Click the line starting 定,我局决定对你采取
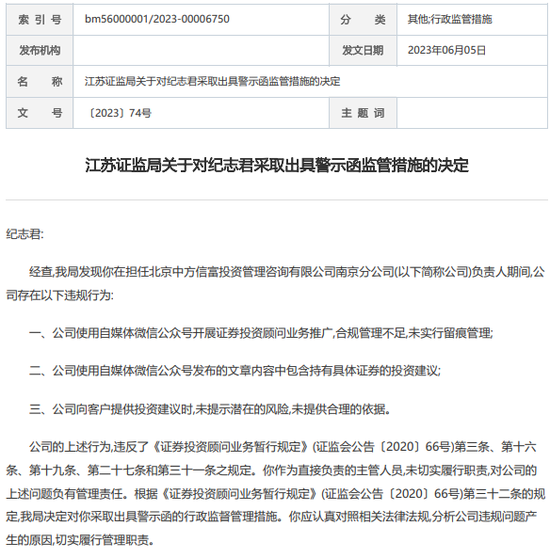Screen dimensions: 550x558 tap(271, 517)
